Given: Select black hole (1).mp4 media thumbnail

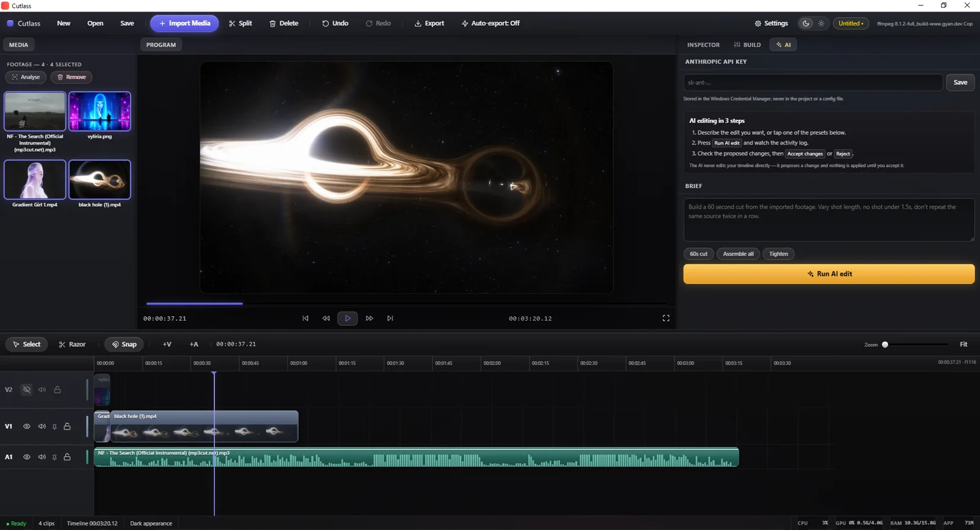Looking at the screenshot, I should coord(100,179).
